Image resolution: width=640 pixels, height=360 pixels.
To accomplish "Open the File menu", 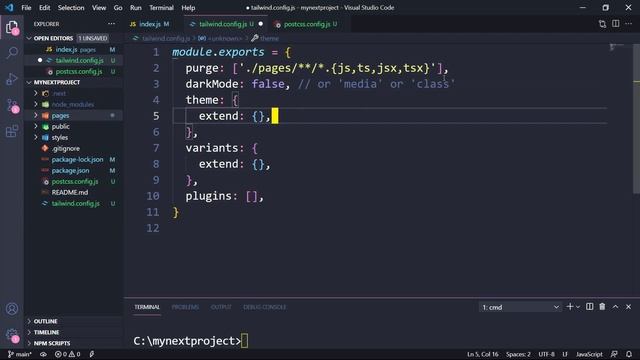I will [26, 8].
